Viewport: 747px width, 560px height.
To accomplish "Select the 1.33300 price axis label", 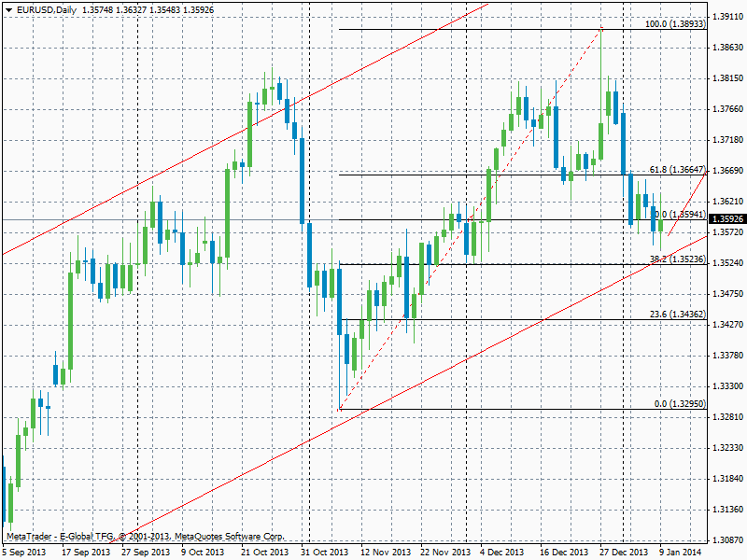I will tap(727, 386).
